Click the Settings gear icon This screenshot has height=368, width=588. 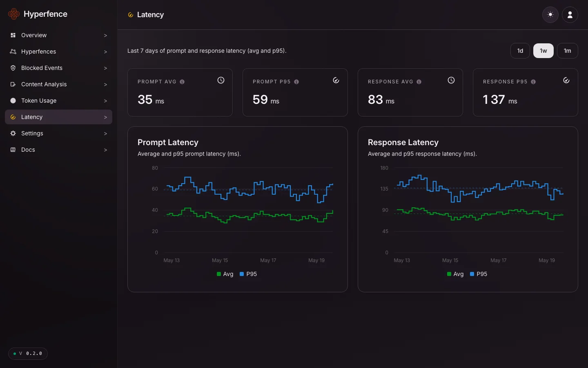13,133
